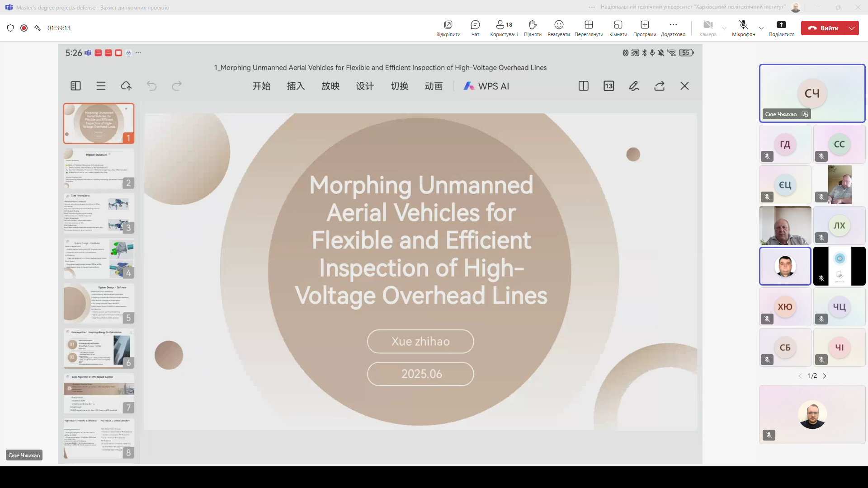Leave the meeting with Вийти button
The image size is (868, 488).
click(824, 28)
